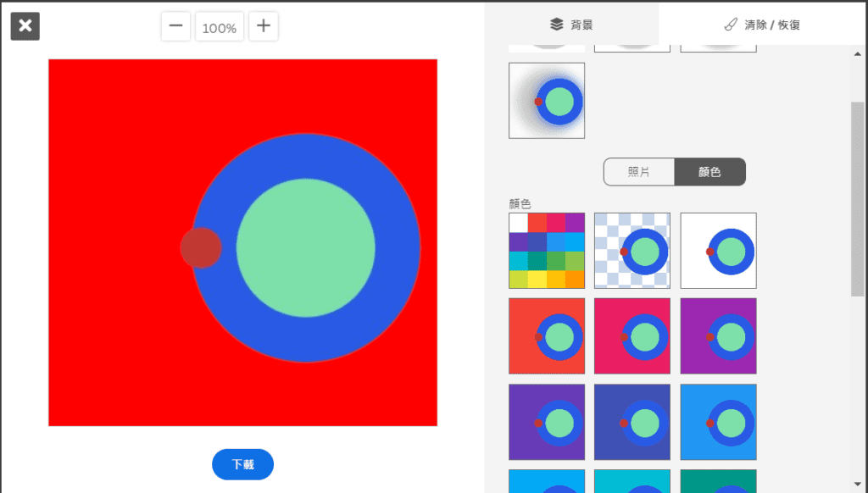Apply the deep violet background color
The image size is (868, 493).
(547, 422)
